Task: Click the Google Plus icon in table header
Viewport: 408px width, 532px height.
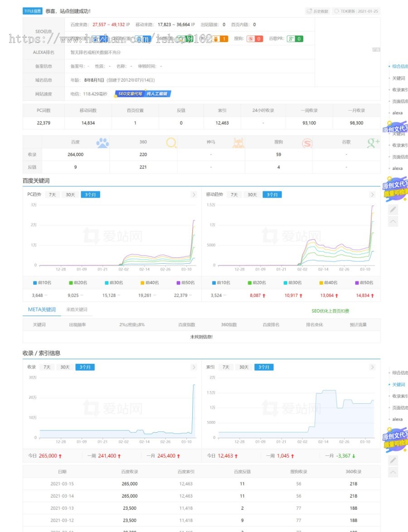Action: pos(373,143)
